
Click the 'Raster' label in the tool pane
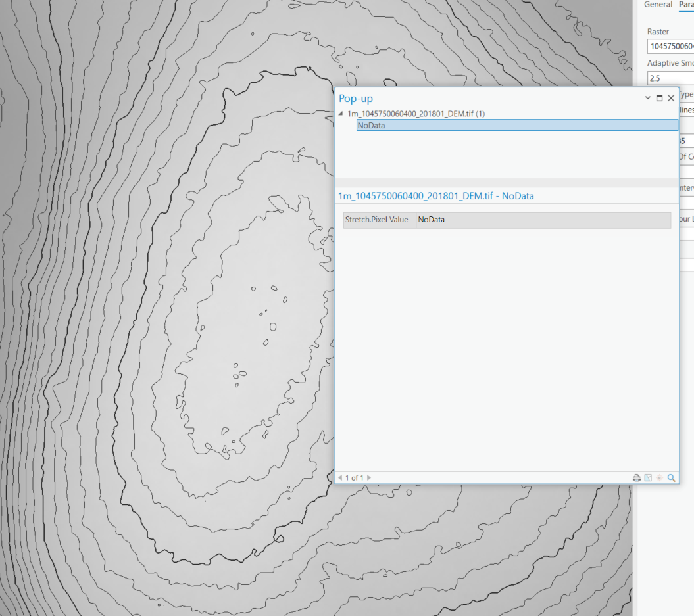click(658, 32)
